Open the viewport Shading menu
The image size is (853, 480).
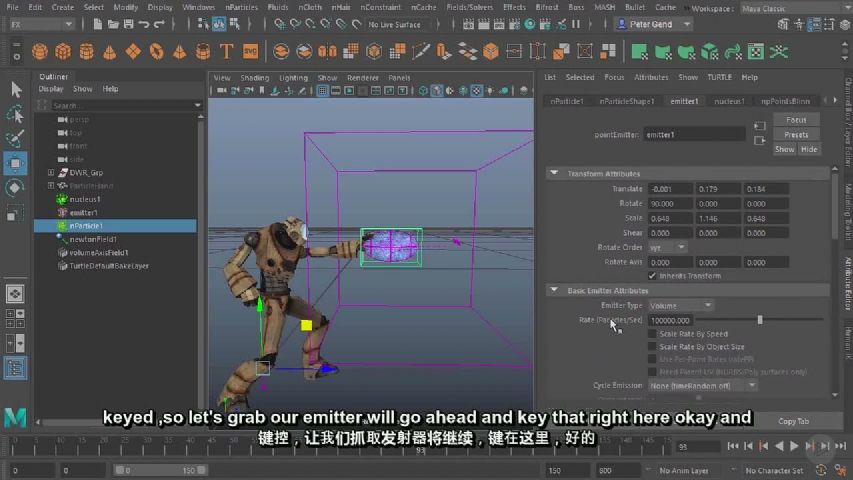(255, 78)
